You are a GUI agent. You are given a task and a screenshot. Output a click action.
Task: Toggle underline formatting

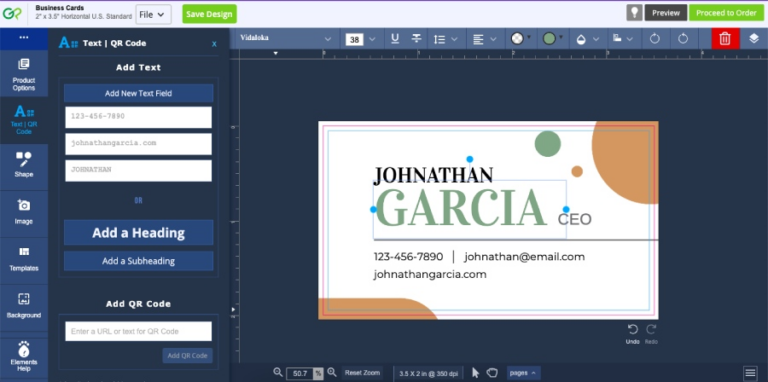pos(395,39)
